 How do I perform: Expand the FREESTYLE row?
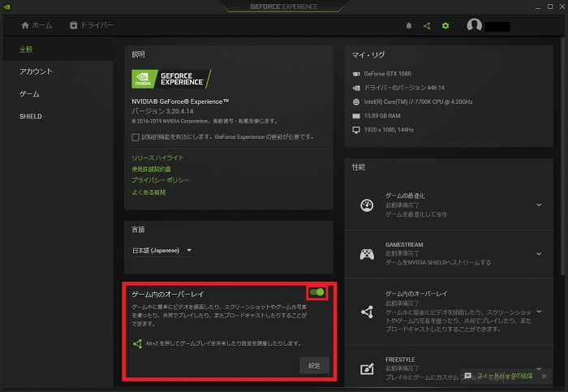click(x=539, y=368)
